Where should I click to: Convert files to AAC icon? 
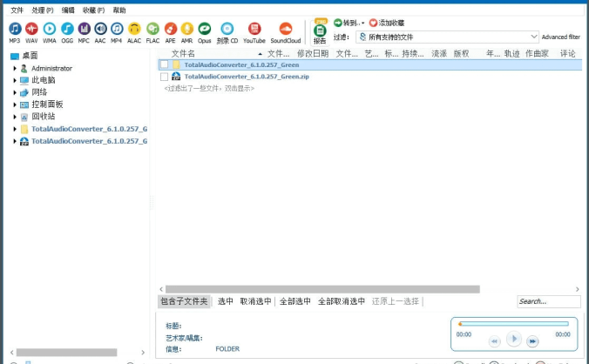100,29
